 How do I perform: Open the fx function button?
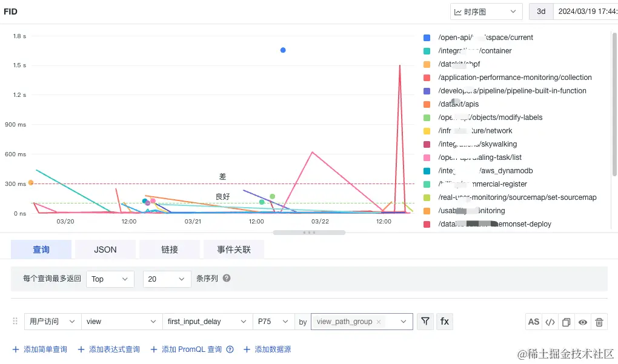(x=445, y=322)
